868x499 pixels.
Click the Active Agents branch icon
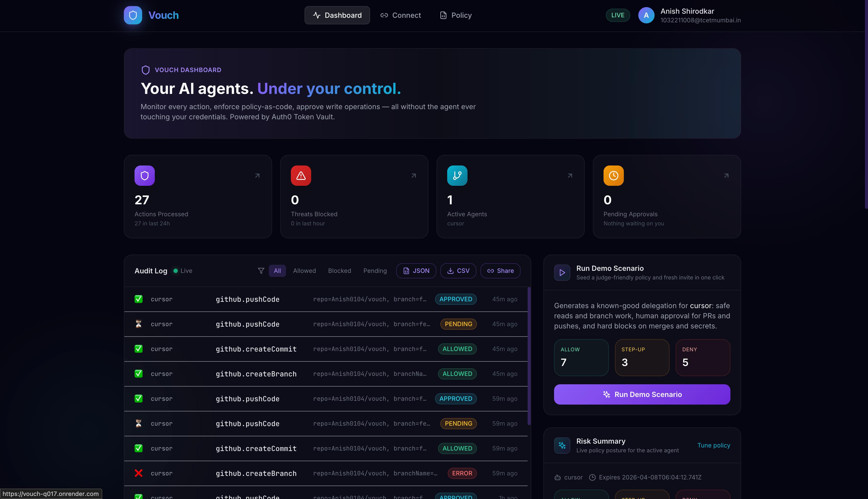[x=457, y=175]
